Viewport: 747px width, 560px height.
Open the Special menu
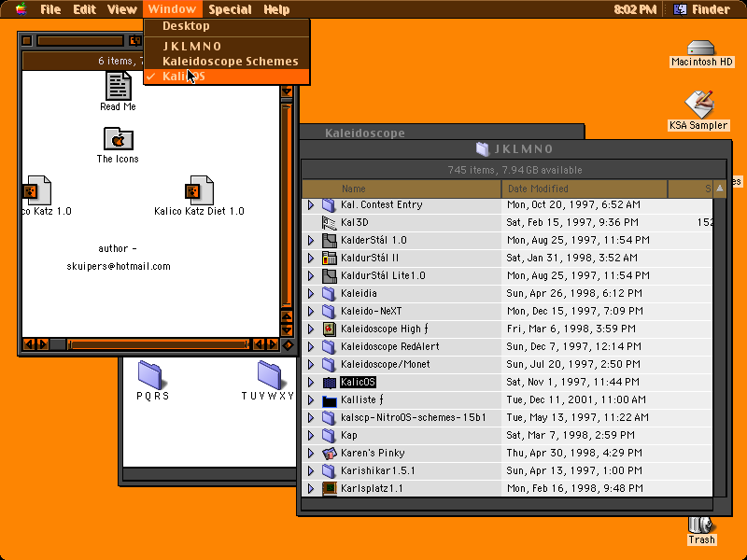point(230,9)
